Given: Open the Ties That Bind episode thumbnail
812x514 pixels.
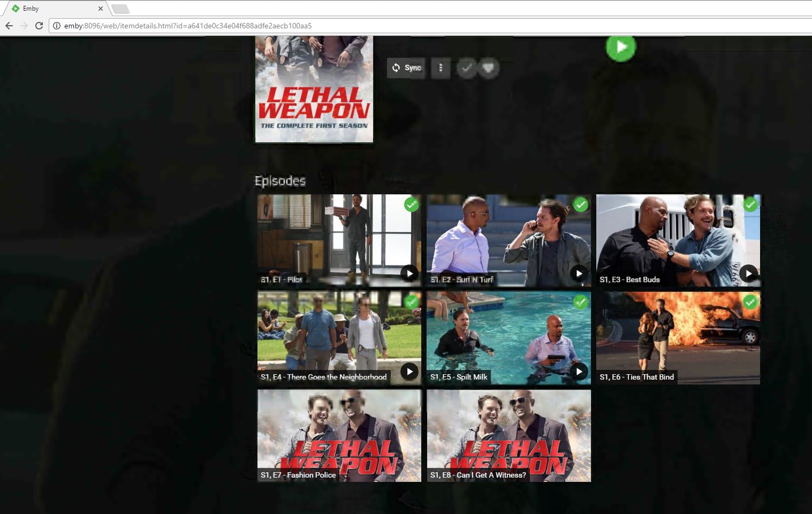Looking at the screenshot, I should coord(678,337).
